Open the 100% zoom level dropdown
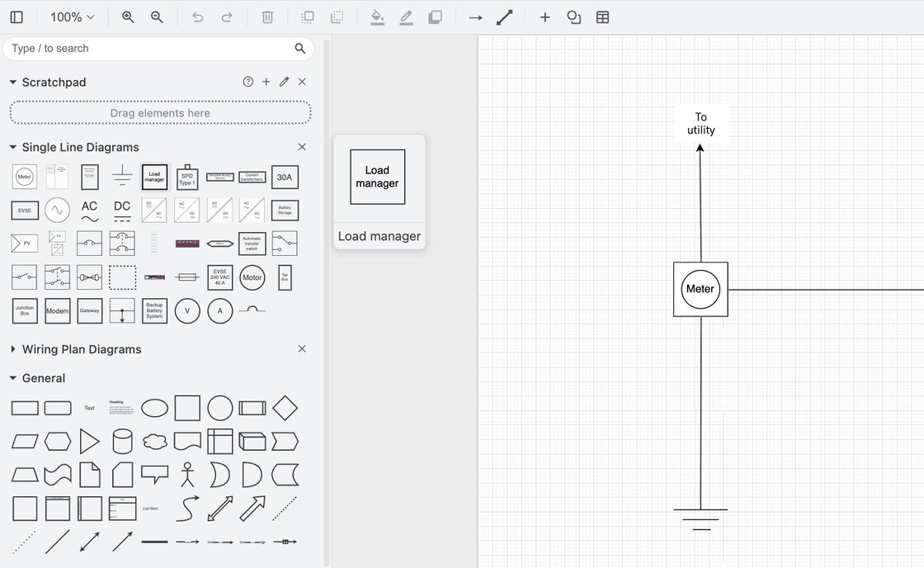 [x=72, y=17]
